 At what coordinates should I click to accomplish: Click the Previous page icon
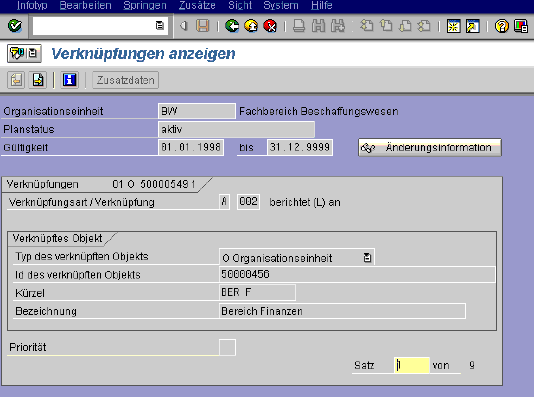click(x=386, y=26)
